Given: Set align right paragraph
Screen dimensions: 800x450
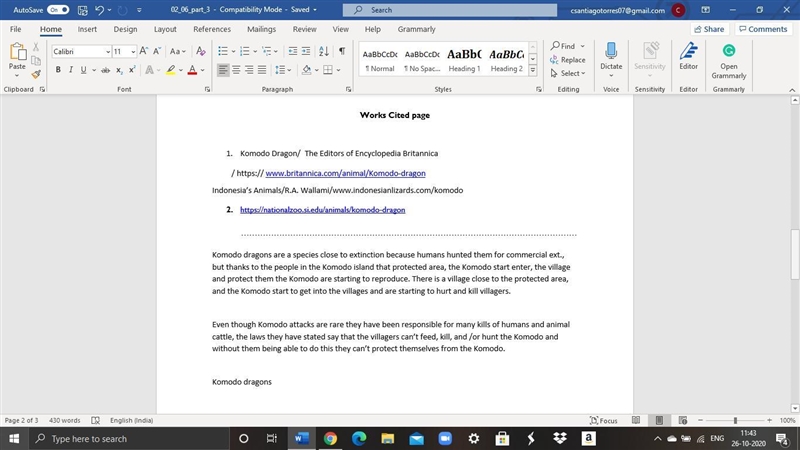Looking at the screenshot, I should coord(249,70).
